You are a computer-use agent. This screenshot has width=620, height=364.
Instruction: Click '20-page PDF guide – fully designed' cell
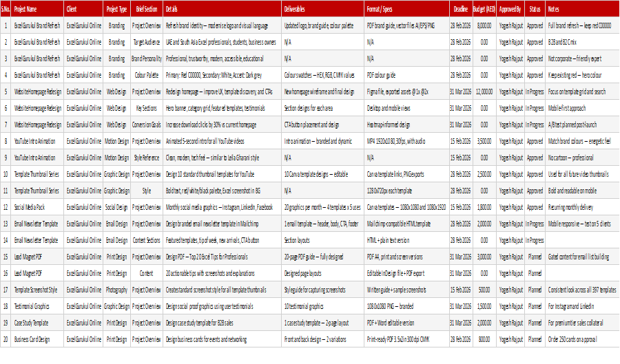click(x=322, y=257)
